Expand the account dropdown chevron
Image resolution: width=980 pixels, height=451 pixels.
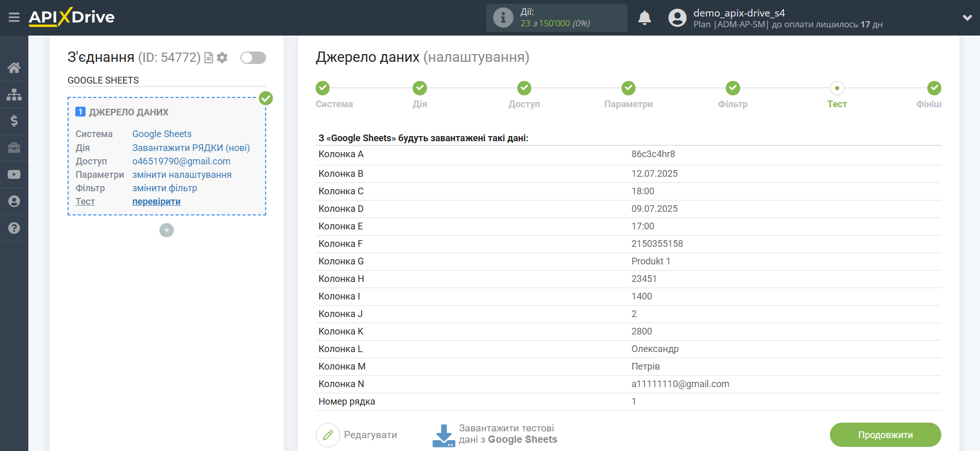pos(967,18)
